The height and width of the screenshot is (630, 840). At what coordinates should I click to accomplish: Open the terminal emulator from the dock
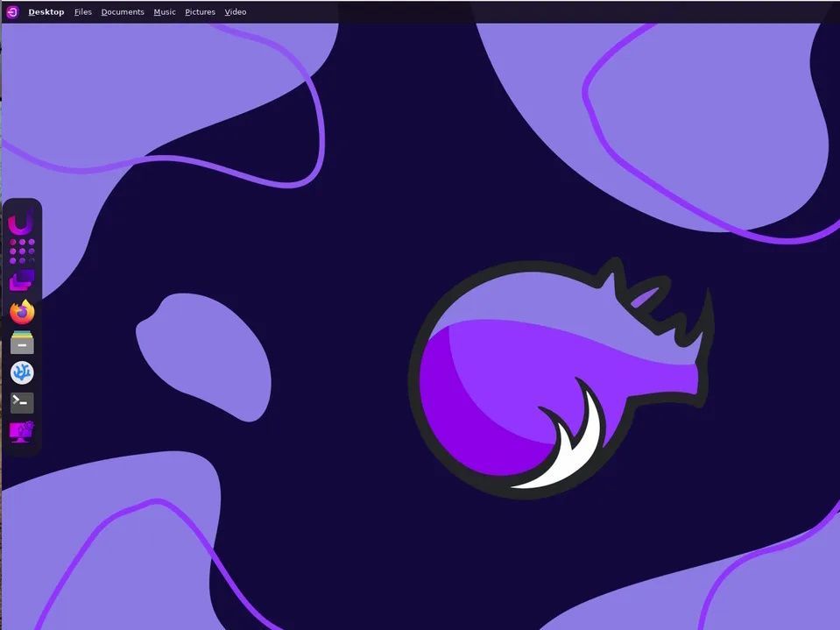[22, 402]
